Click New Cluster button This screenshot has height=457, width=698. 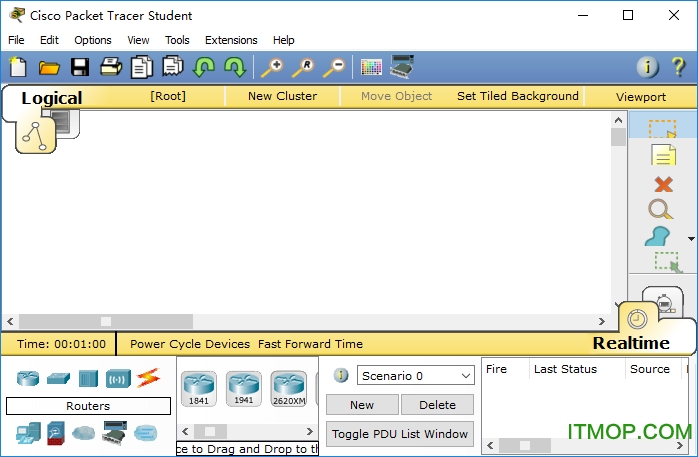(283, 96)
